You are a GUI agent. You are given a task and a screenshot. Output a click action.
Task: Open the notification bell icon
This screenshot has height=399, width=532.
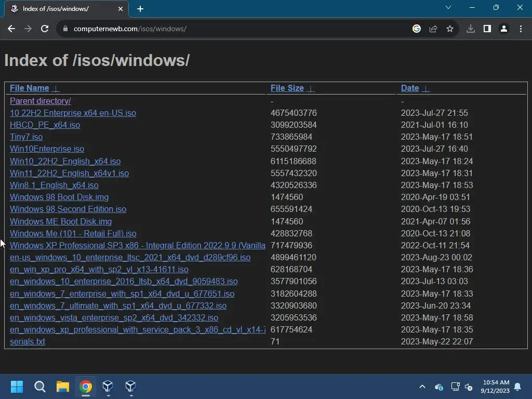tap(518, 387)
